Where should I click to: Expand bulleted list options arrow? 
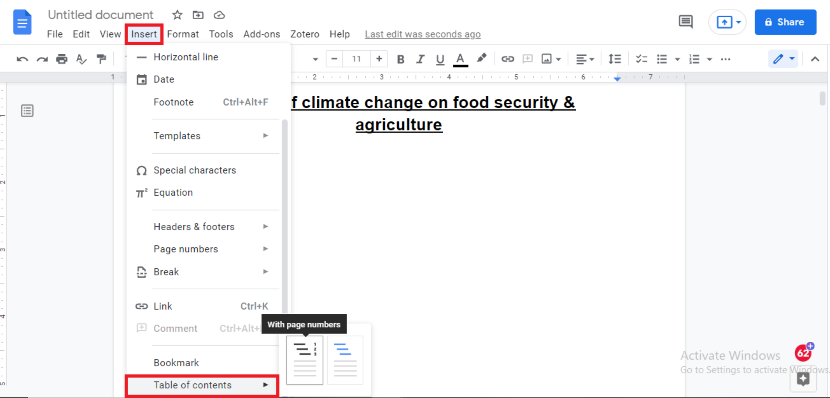677,59
